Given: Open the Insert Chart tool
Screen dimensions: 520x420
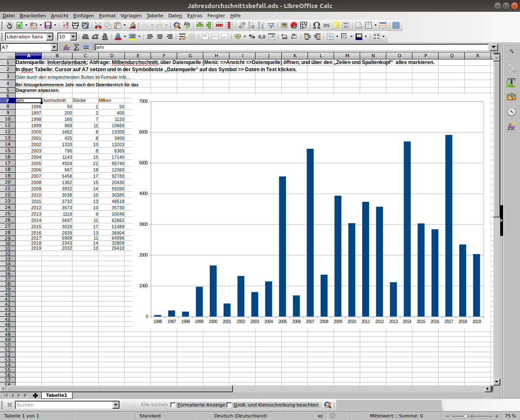Looking at the screenshot, I should (294, 25).
